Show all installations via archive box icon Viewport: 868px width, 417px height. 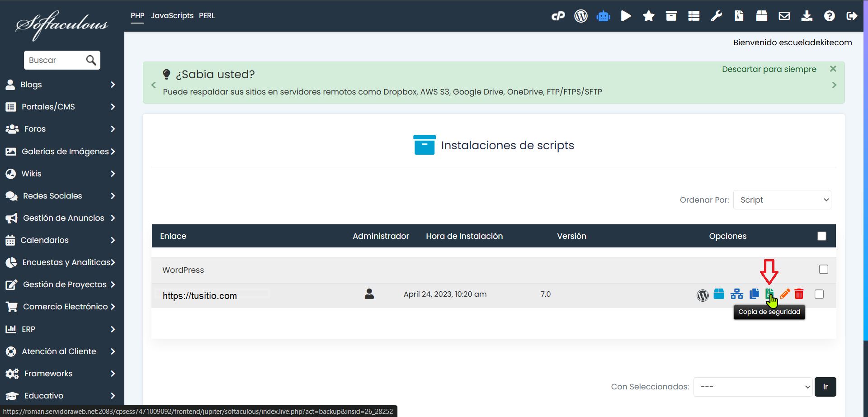[x=671, y=16]
